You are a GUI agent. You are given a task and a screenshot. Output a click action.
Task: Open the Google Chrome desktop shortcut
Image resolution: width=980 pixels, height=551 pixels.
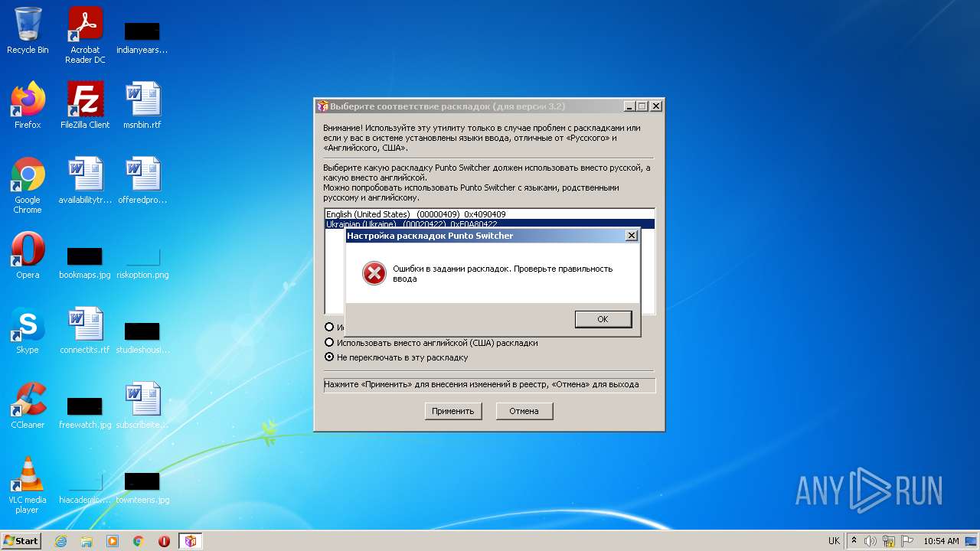(x=28, y=185)
